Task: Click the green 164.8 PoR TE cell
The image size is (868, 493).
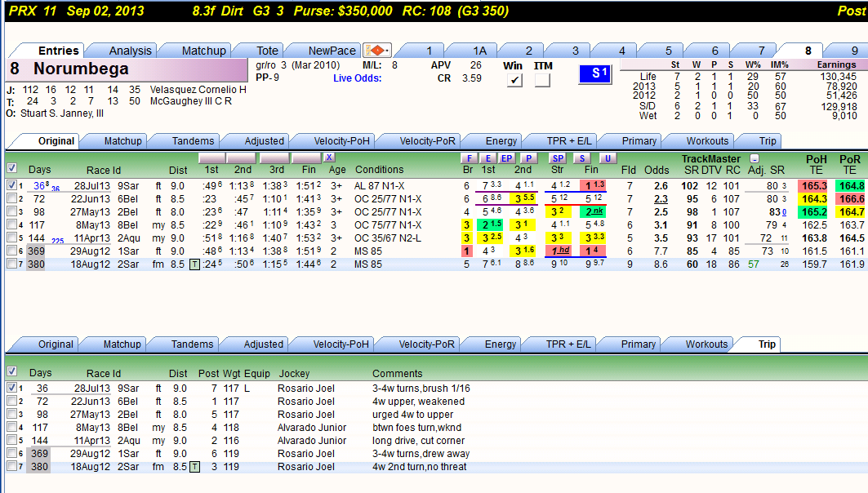Action: point(852,186)
